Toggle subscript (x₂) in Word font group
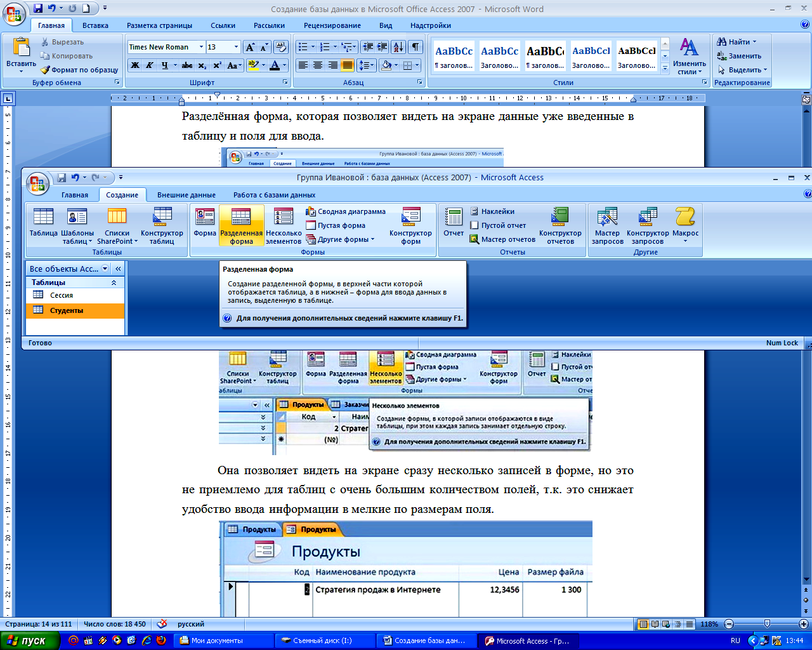812x650 pixels. click(202, 65)
